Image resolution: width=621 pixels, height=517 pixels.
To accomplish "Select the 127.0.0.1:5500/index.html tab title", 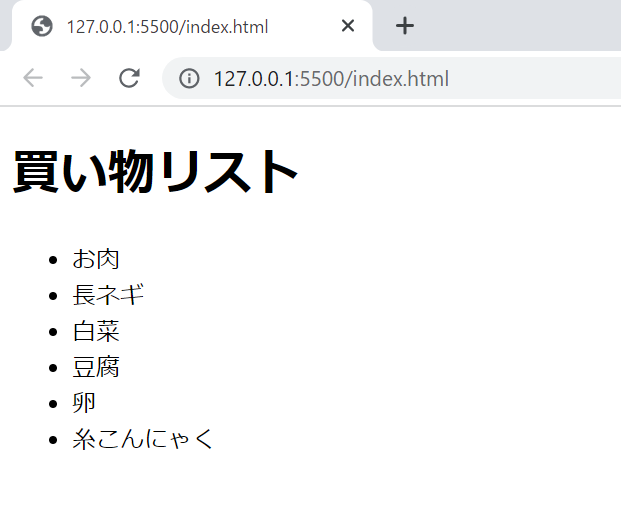I will coord(167,26).
